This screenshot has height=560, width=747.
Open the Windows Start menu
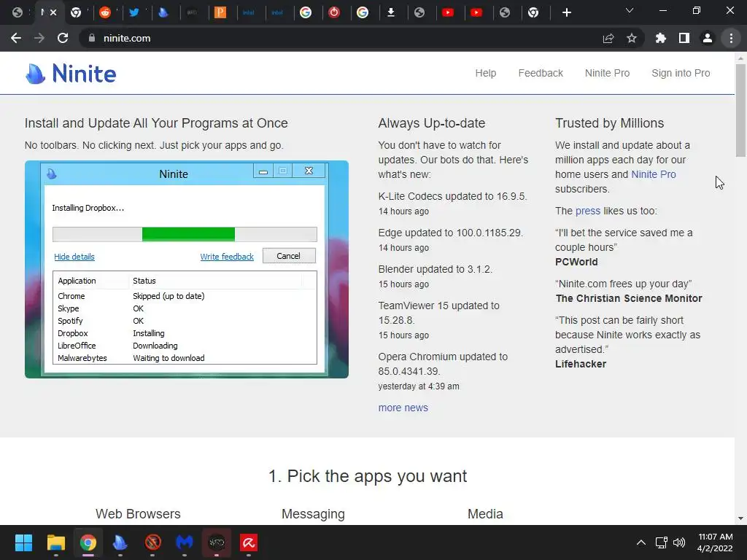coord(23,542)
